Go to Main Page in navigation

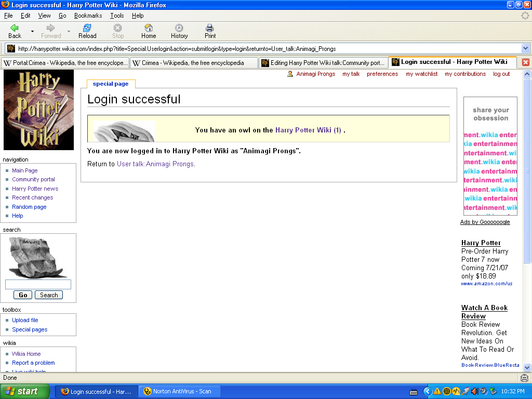coord(25,170)
